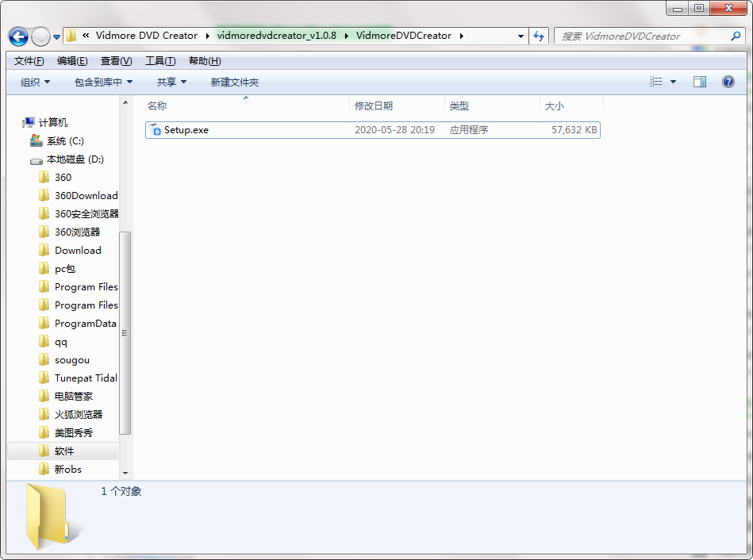
Task: Click the navigation pane scroll down arrow
Action: tap(125, 473)
